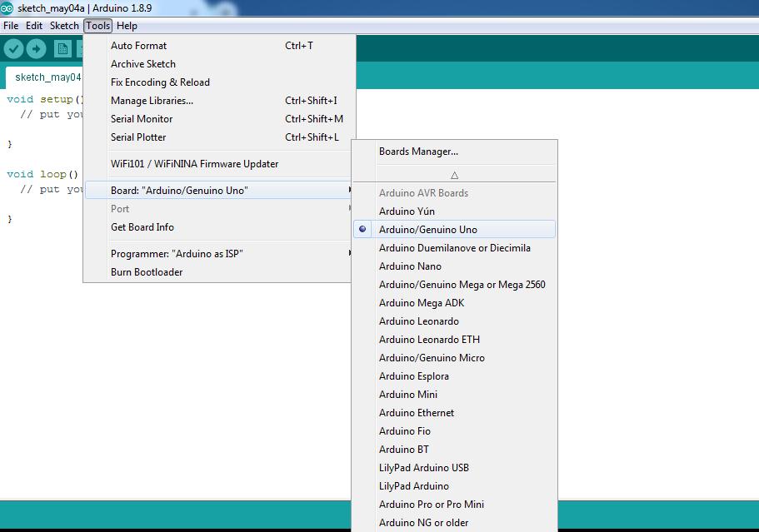Select the Arduino Yún board

[455, 211]
